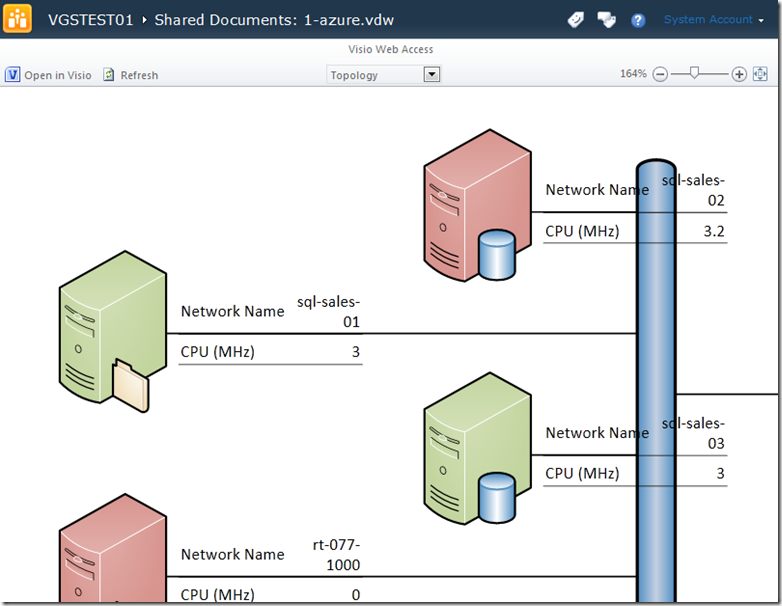Select the red sql-sales-02 database server shape

477,205
